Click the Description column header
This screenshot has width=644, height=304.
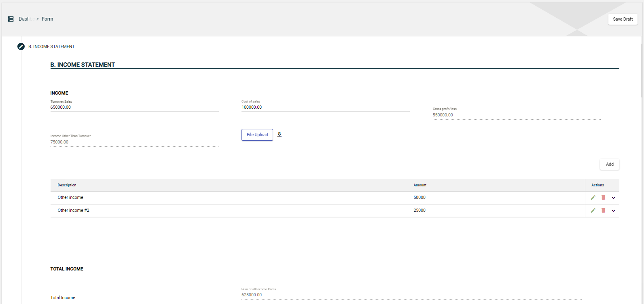67,185
